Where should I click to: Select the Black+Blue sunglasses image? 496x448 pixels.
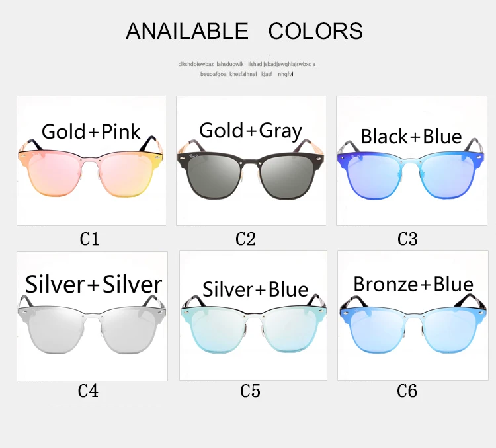(x=411, y=161)
